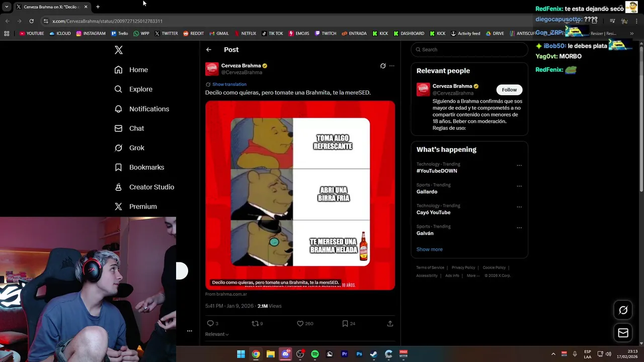The width and height of the screenshot is (644, 362).
Task: Open options for #YouTubeDOWN trend
Action: (519, 165)
